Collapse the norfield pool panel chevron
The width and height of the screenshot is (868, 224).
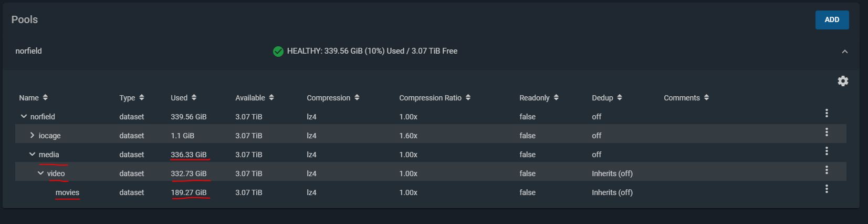click(x=845, y=52)
